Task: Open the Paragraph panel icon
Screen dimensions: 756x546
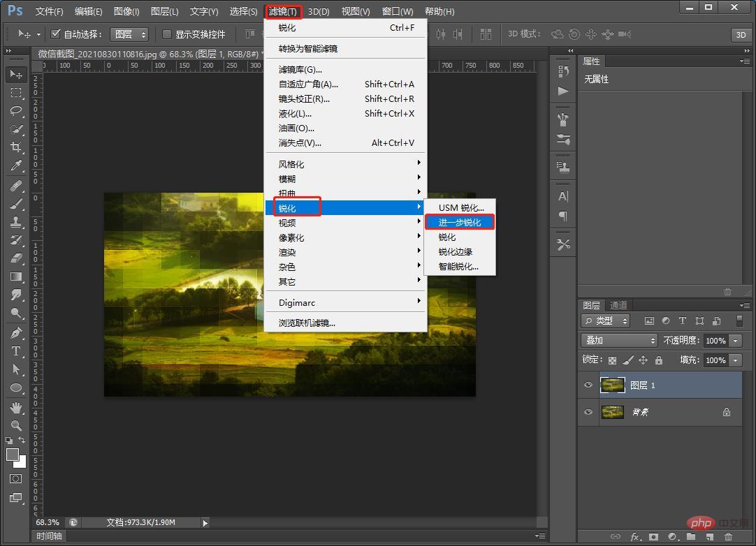Action: 562,216
